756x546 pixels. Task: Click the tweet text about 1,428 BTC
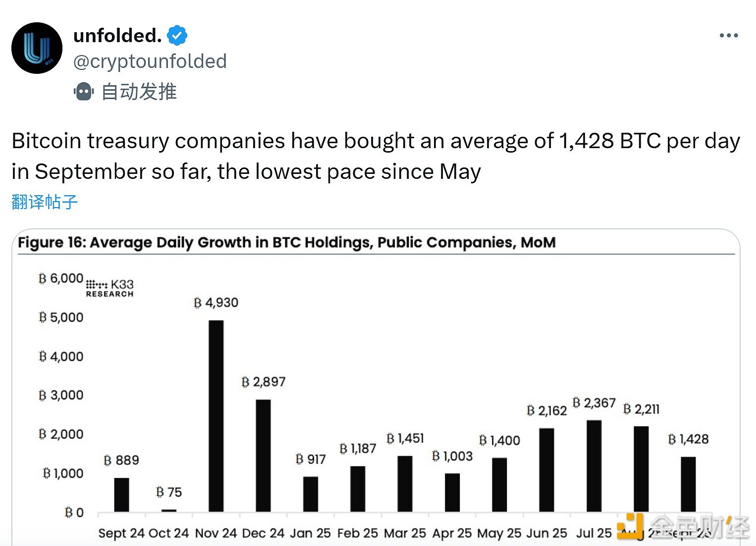[x=376, y=156]
